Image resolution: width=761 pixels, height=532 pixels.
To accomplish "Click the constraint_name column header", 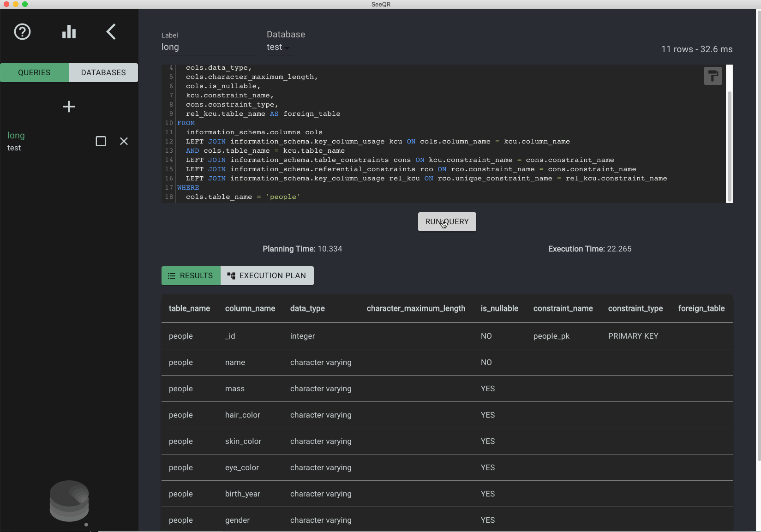I will [x=563, y=308].
